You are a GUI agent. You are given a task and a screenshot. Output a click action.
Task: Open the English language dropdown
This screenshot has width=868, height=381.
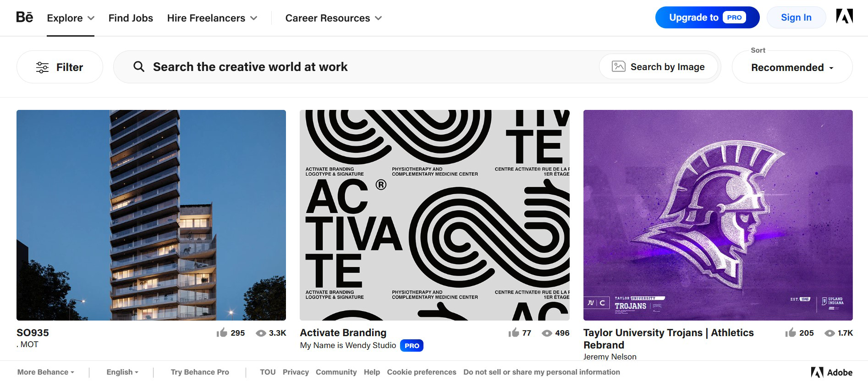pos(122,372)
